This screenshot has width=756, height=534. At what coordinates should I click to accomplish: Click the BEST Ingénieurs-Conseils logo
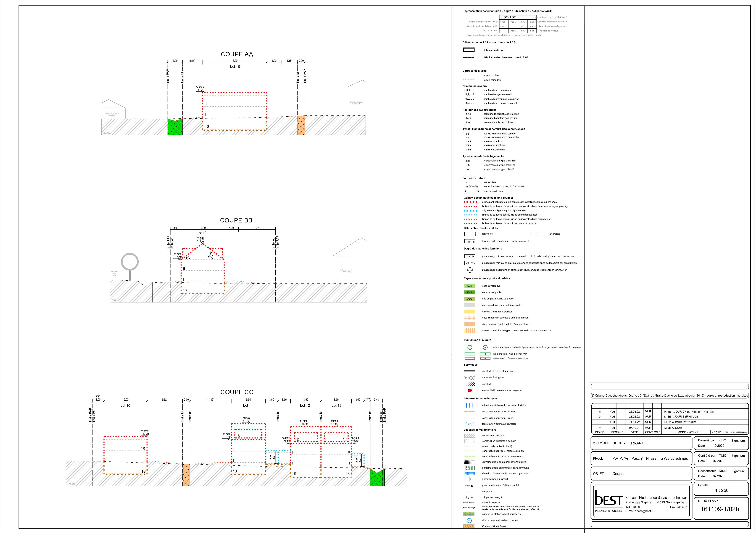609,500
